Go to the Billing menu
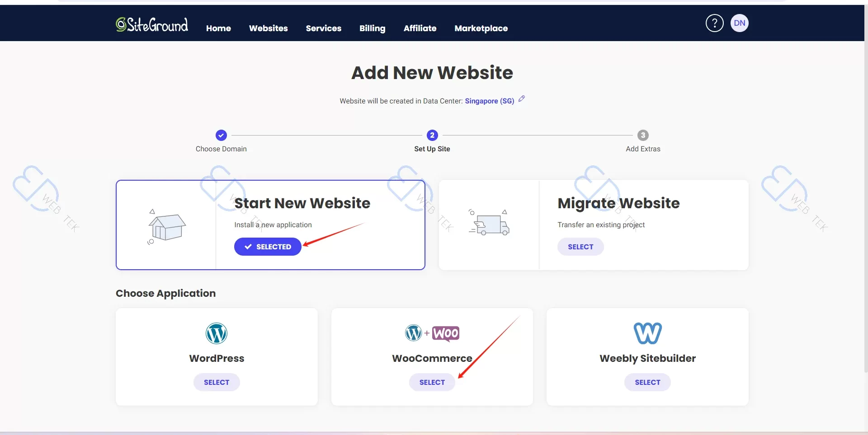Screen dimensions: 868x435 click(372, 28)
